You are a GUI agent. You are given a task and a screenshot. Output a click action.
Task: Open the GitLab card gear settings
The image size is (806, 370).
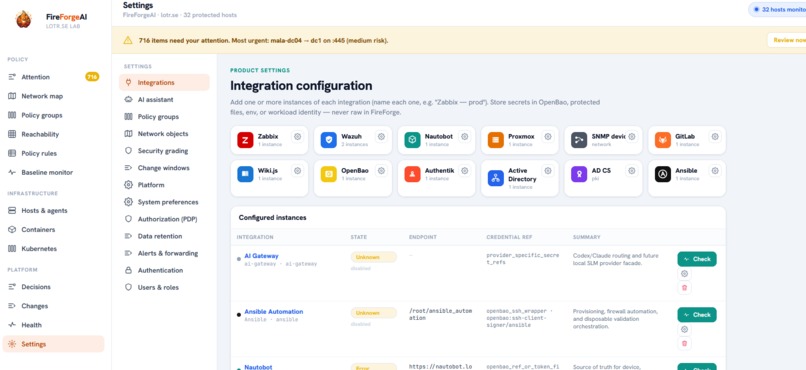point(715,137)
